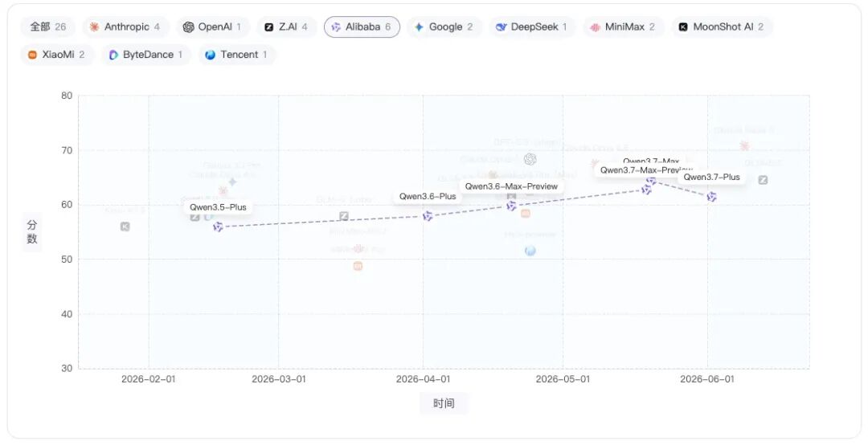868x445 pixels.
Task: Click the 2026-05-01 axis tick label
Action: [563, 379]
